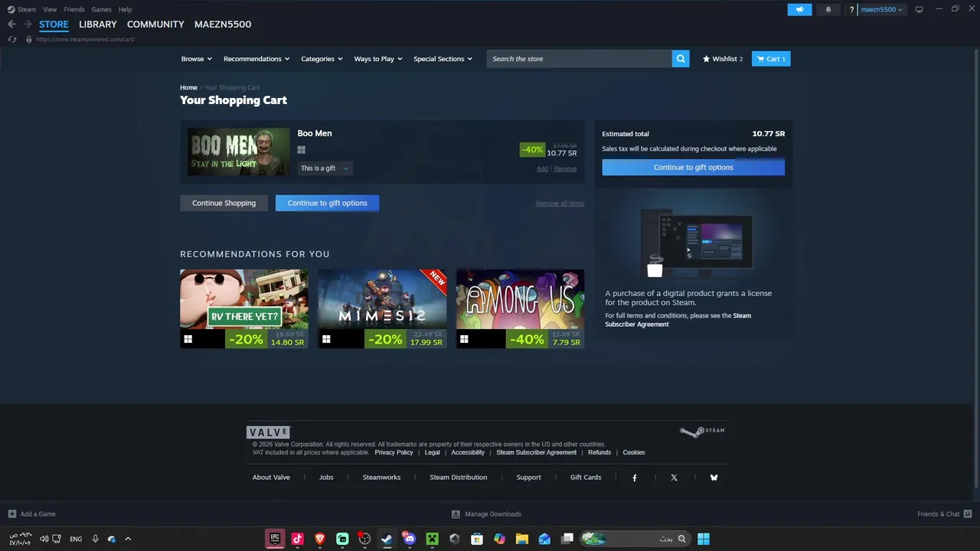Screen dimensions: 980x551
Task: Switch to the LIBRARY tab
Action: pyautogui.click(x=98, y=24)
